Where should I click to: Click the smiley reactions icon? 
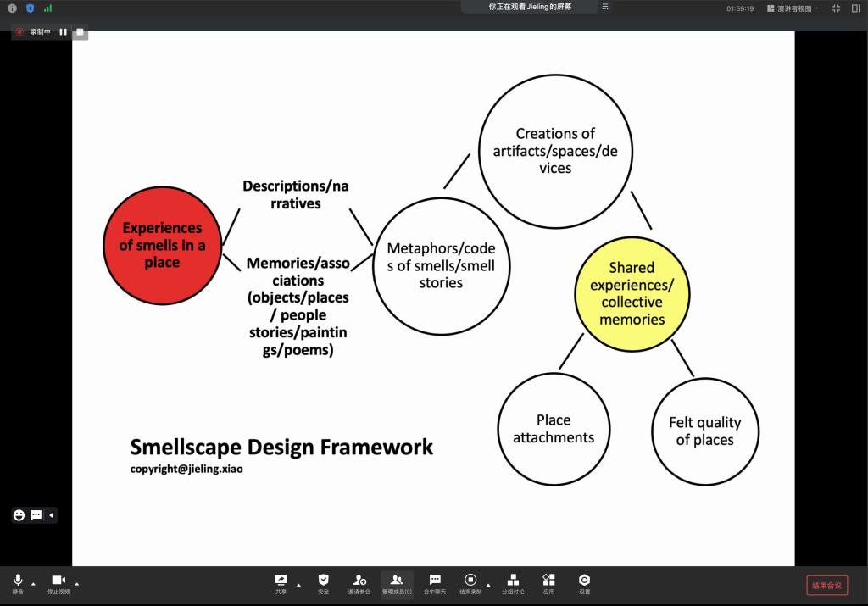coord(19,514)
